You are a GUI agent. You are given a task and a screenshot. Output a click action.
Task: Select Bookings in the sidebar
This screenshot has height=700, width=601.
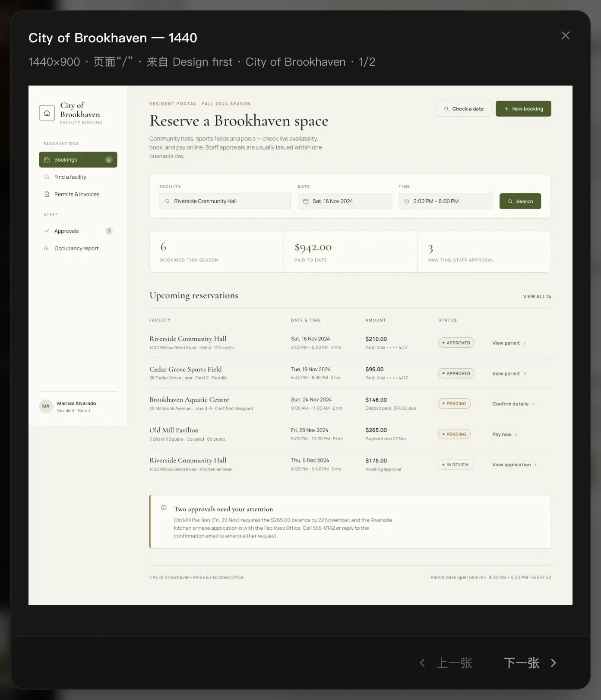[78, 160]
